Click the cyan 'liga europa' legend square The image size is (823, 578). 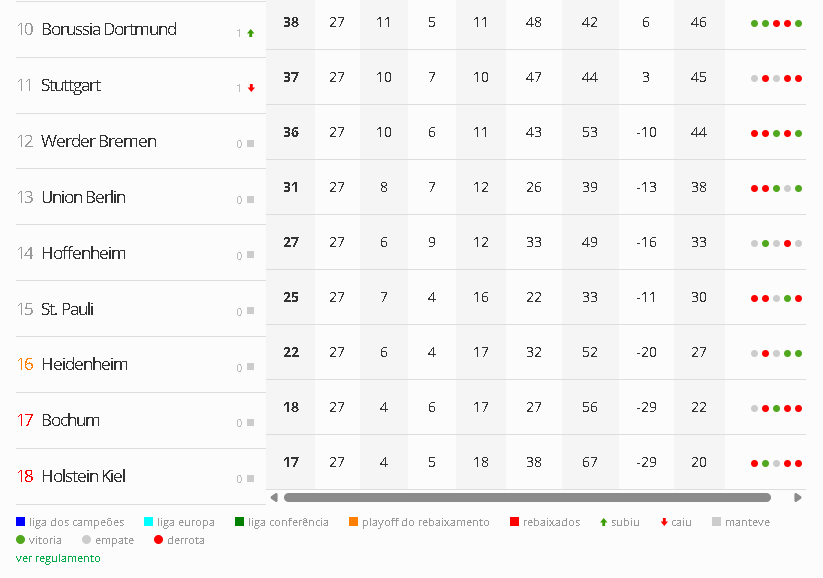click(149, 522)
